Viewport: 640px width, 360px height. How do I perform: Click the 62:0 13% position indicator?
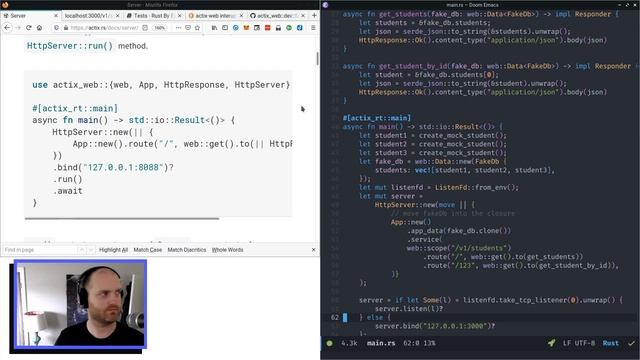[419, 343]
